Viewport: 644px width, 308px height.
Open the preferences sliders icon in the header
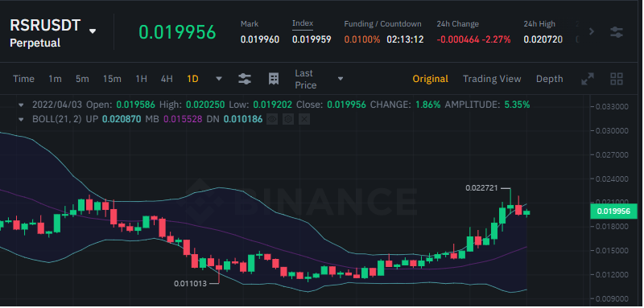pos(617,32)
